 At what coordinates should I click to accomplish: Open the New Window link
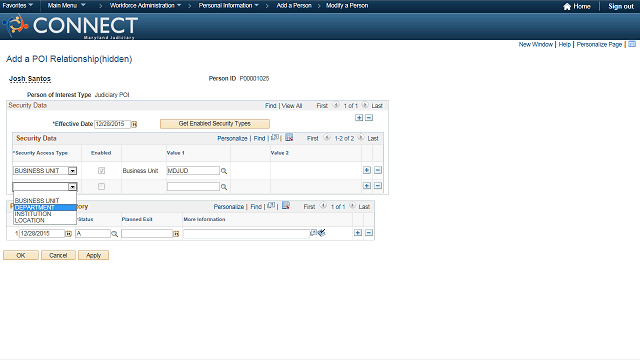pyautogui.click(x=536, y=44)
